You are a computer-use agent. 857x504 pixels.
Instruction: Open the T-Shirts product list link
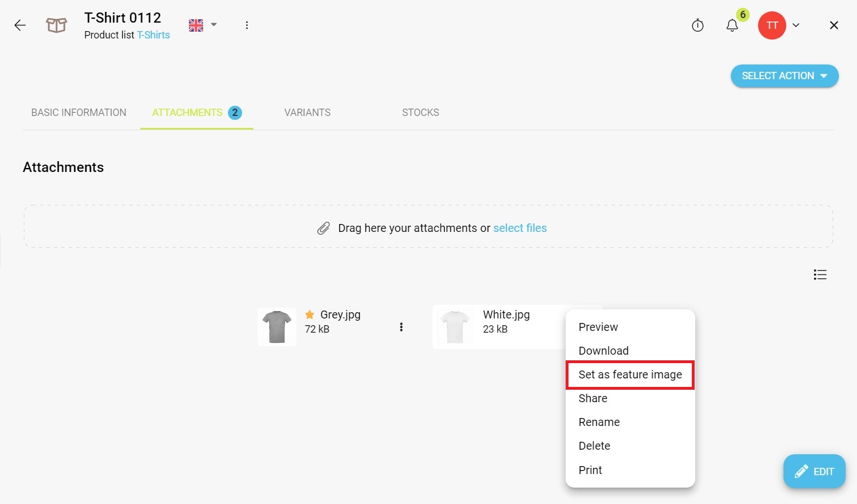click(x=153, y=35)
